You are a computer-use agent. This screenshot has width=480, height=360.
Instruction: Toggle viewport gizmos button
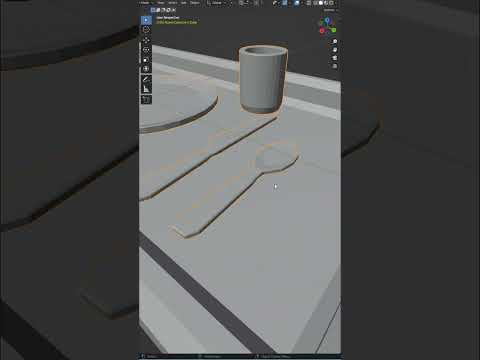coord(284,3)
